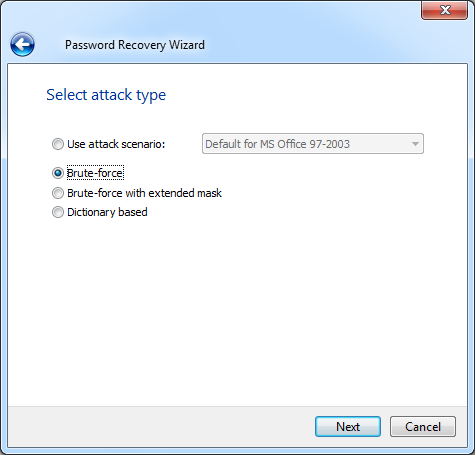Choose the Brute-force radio button
The width and height of the screenshot is (475, 455).
[x=58, y=173]
